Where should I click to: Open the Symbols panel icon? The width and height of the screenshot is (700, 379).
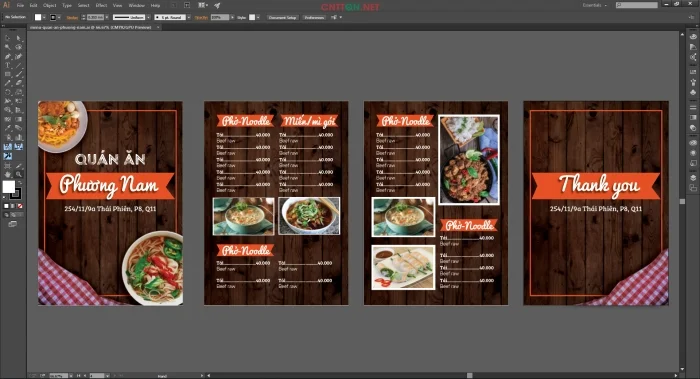[x=693, y=92]
